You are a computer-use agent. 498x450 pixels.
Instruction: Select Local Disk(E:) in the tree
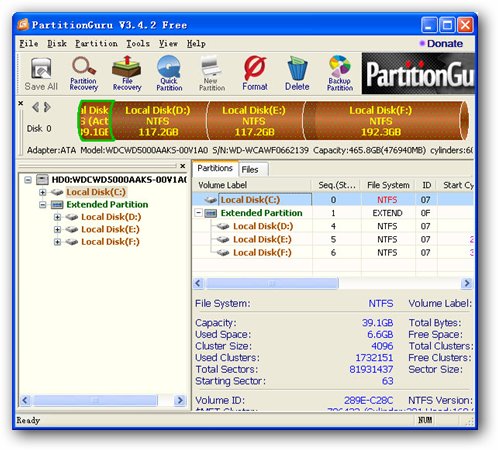pos(110,229)
